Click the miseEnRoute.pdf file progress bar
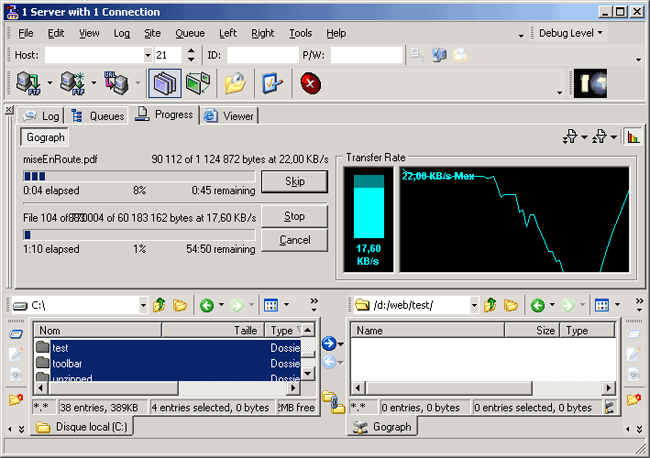This screenshot has height=458, width=650. (x=139, y=176)
